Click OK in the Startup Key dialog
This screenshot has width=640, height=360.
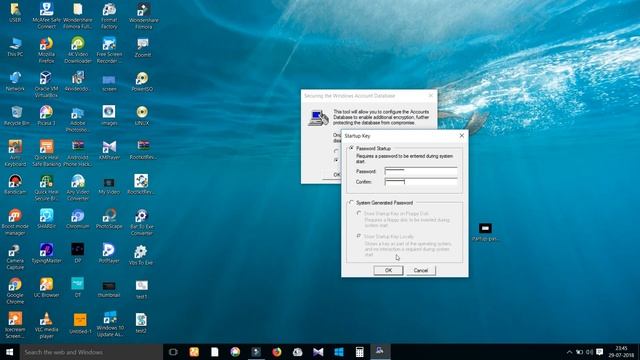(388, 270)
